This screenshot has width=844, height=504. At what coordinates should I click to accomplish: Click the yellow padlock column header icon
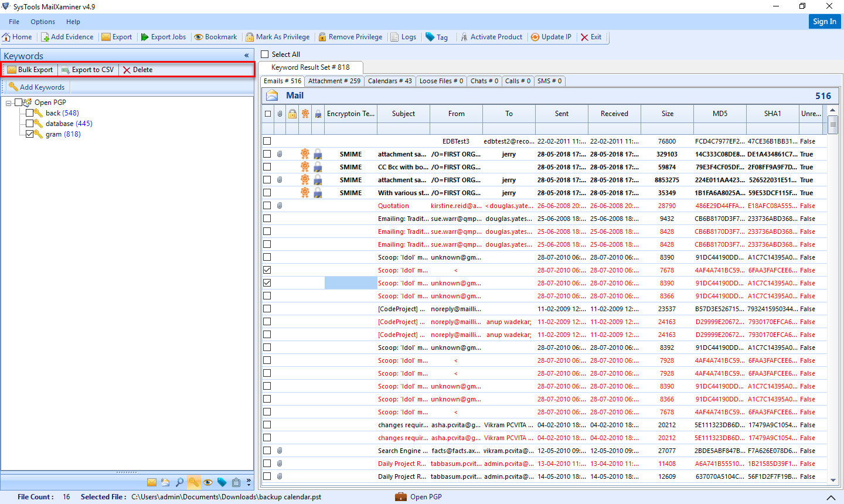tap(292, 114)
